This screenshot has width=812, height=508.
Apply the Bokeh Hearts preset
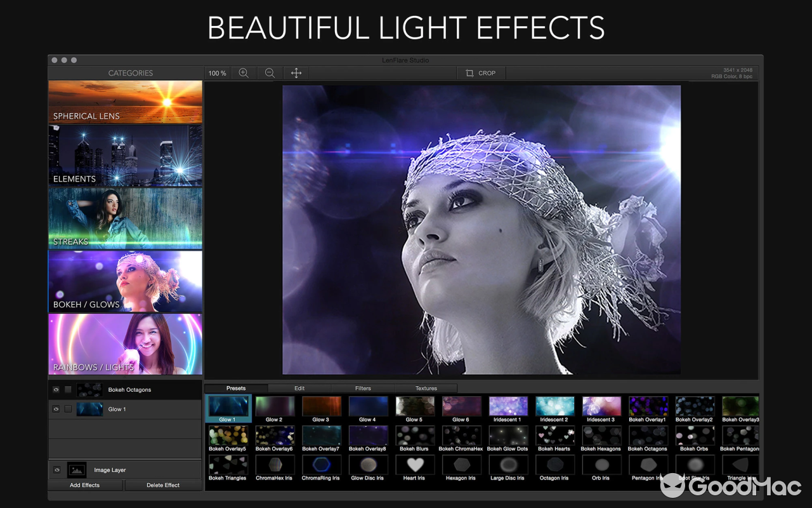tap(554, 437)
